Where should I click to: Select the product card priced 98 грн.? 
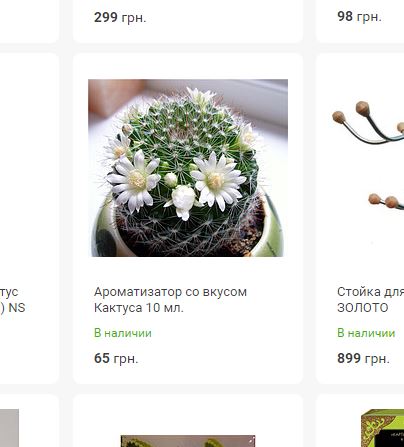(360, 21)
